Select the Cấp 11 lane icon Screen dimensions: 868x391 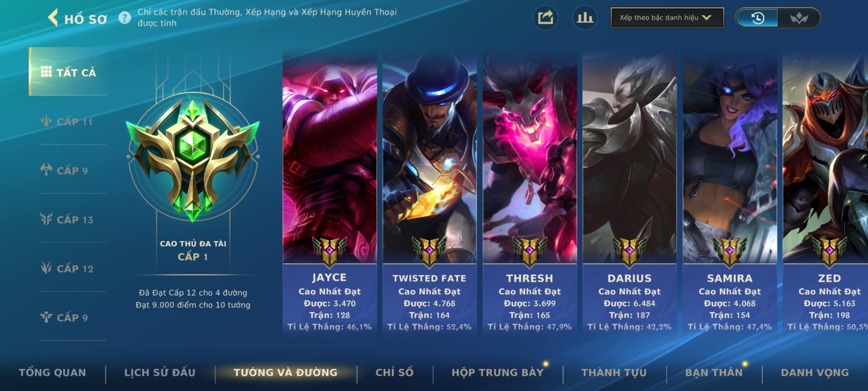coord(46,121)
